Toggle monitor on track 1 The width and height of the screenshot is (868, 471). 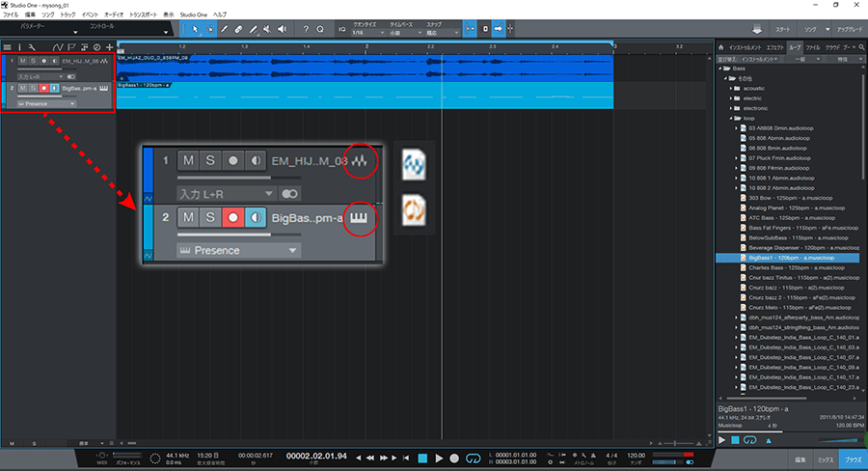point(54,61)
